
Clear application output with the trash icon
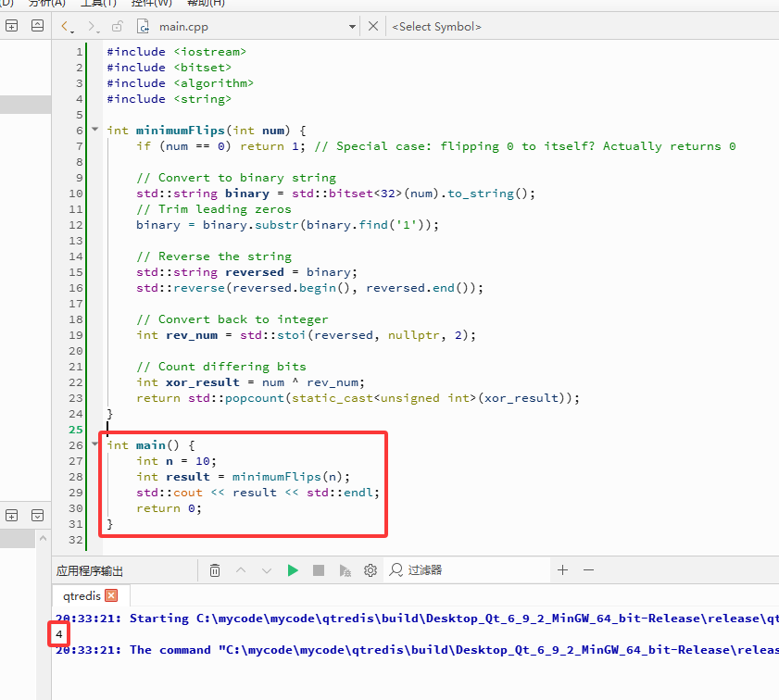coord(215,570)
